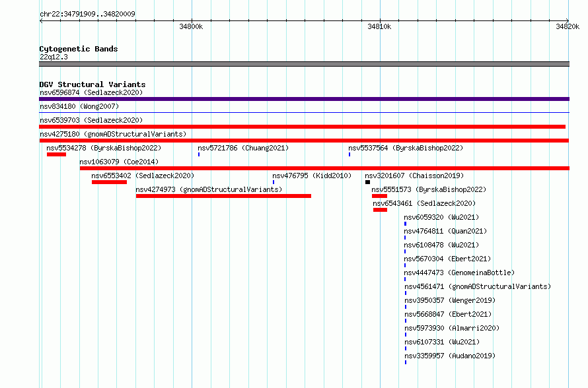Open nsv5670304 (Ebert2021) label
Viewport: 588px width, 388px height.
click(x=447, y=259)
